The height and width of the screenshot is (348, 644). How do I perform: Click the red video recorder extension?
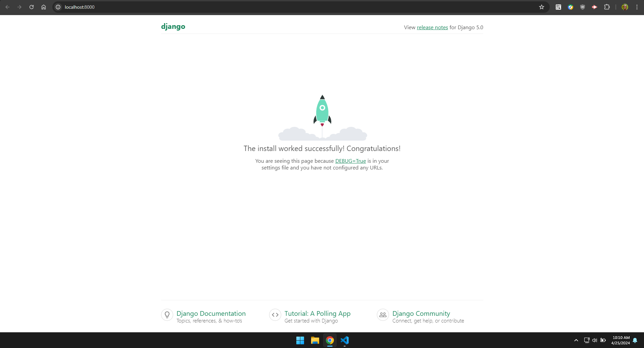[595, 7]
